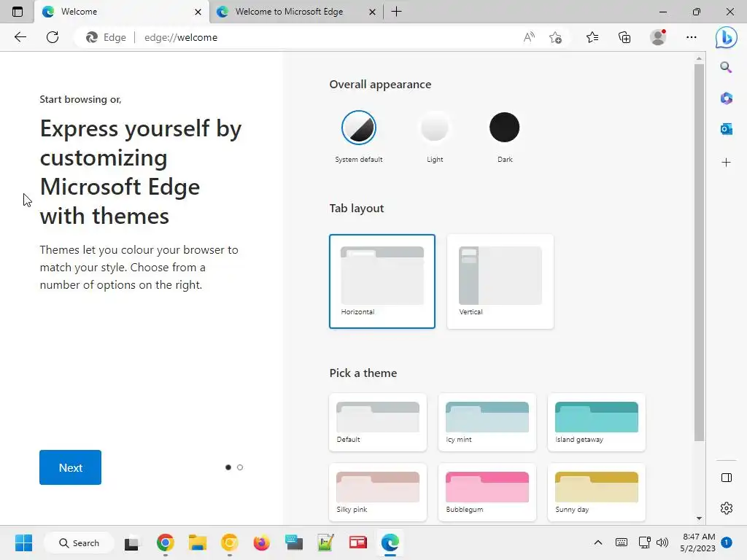Click the address bar edge://welcome
Image resolution: width=747 pixels, height=560 pixels.
(x=181, y=37)
